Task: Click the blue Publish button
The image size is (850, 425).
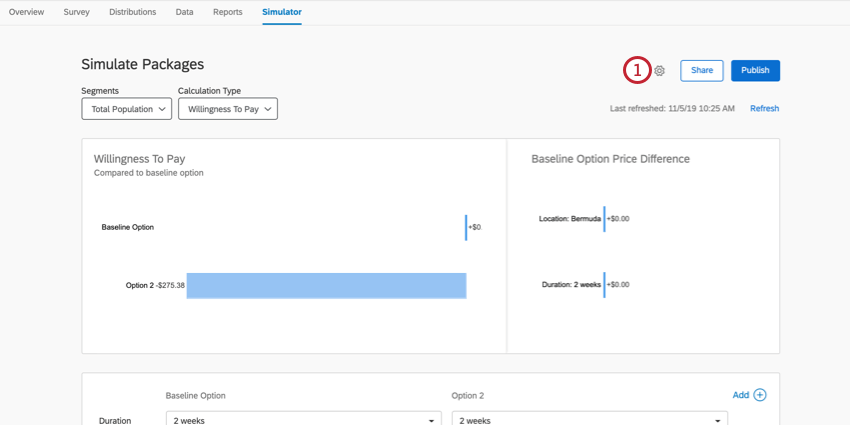Action: point(755,70)
